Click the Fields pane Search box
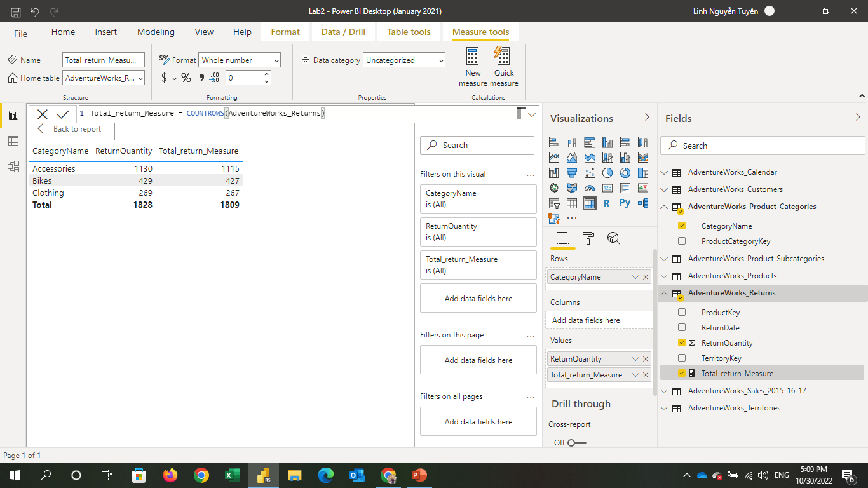Image resolution: width=868 pixels, height=488 pixels. point(763,146)
